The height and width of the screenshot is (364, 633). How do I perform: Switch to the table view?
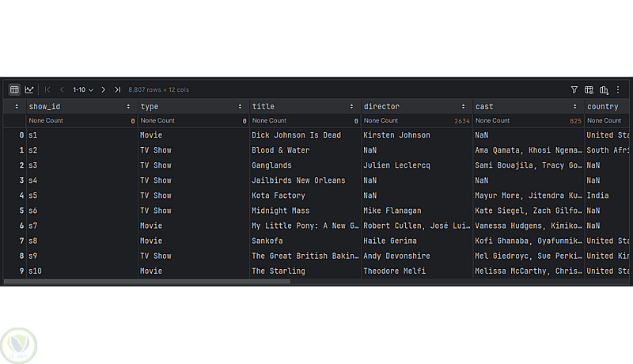(14, 90)
